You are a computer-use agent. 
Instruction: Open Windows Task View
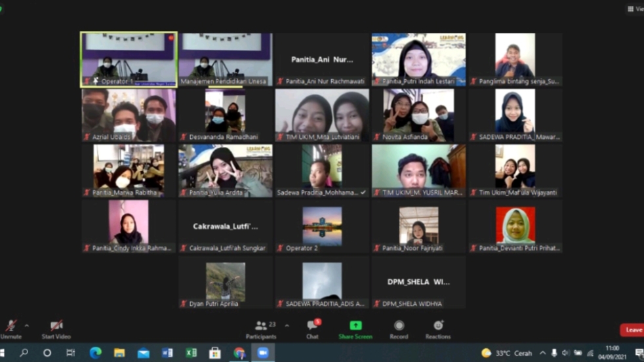pyautogui.click(x=71, y=353)
